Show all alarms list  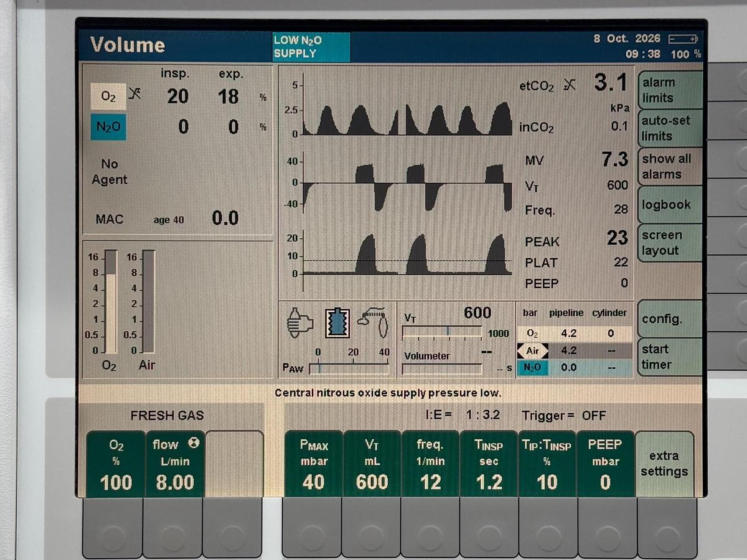pos(669,166)
